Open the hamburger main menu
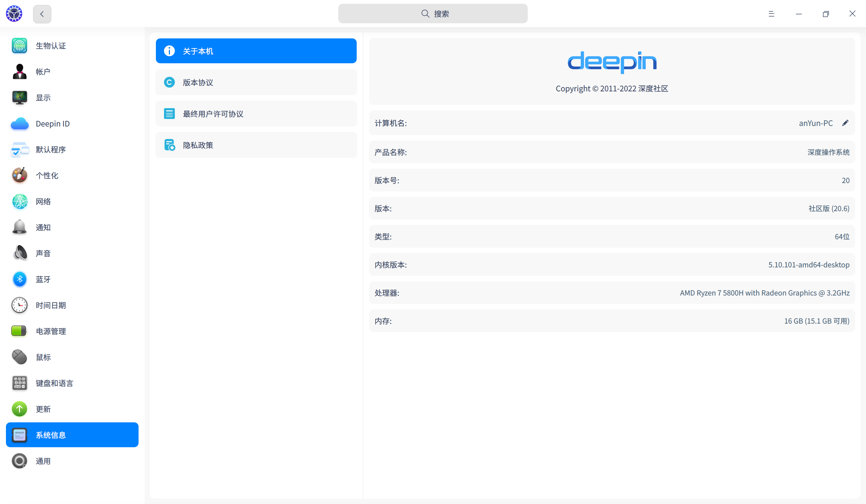This screenshot has width=866, height=504. click(771, 14)
